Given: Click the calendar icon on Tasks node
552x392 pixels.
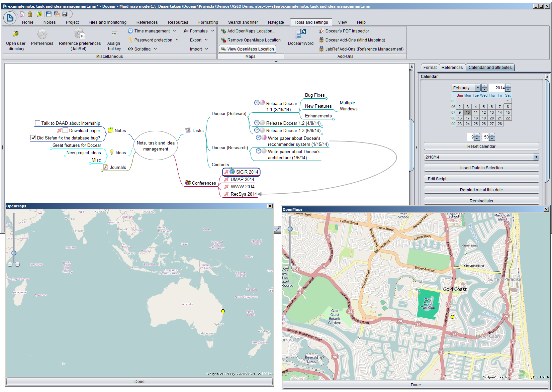Looking at the screenshot, I should tap(188, 130).
